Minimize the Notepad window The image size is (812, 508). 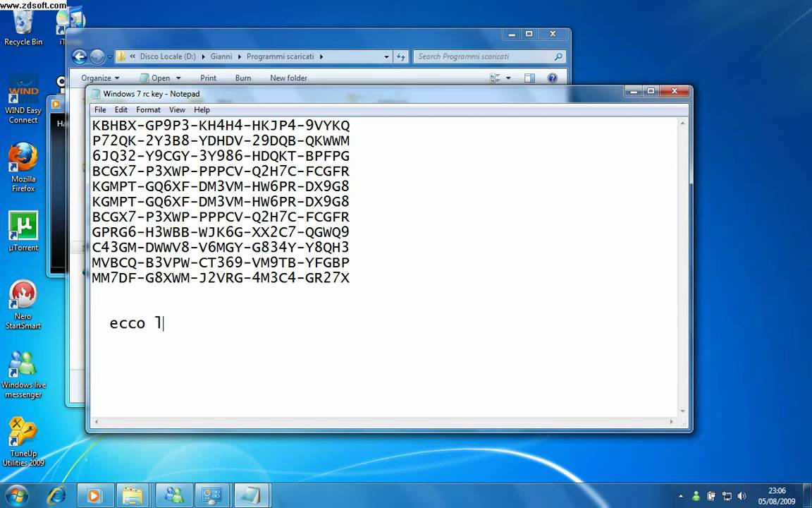coord(634,91)
